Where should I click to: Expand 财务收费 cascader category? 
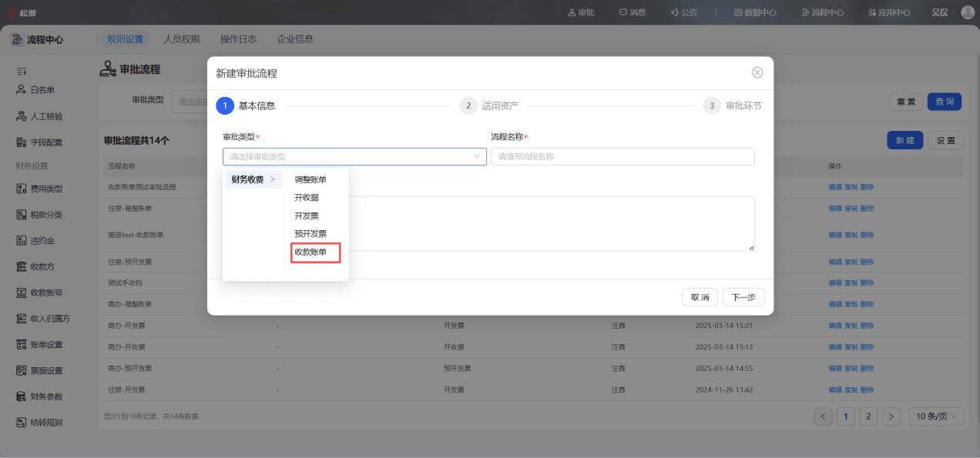(253, 179)
